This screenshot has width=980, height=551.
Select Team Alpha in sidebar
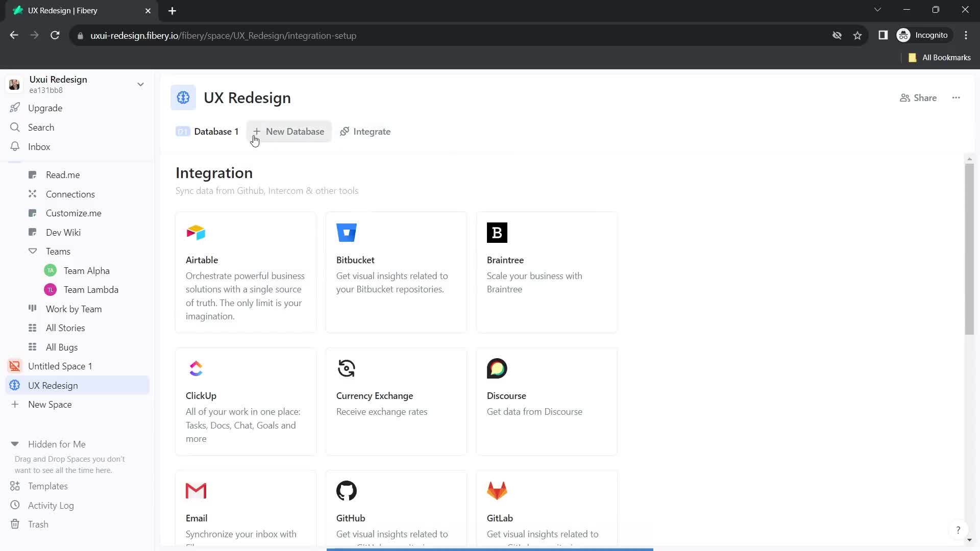point(86,270)
